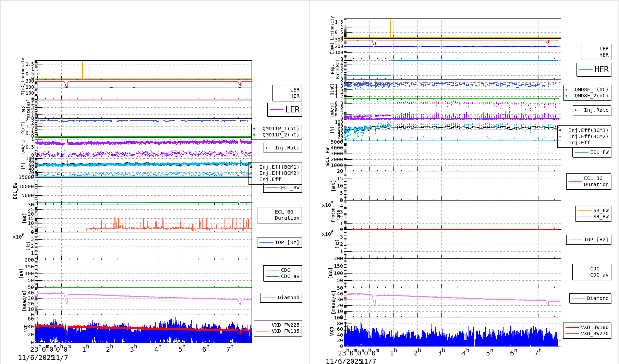Select the ECL_FW legend entry
This screenshot has width=619, height=364.
(592, 152)
